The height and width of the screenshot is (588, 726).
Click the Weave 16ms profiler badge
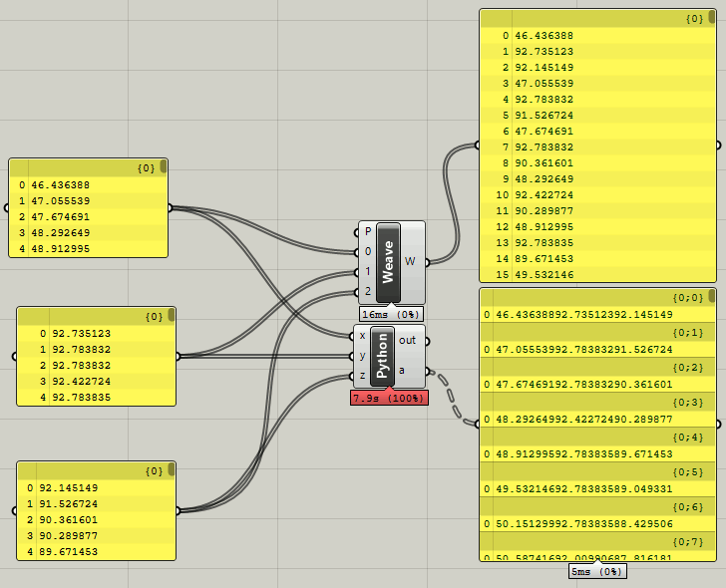[x=391, y=314]
